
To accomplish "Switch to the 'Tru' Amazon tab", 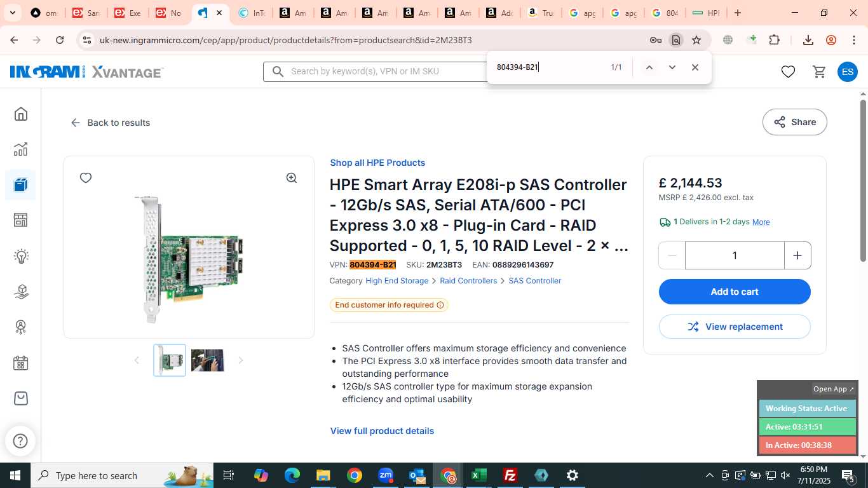I will click(541, 13).
